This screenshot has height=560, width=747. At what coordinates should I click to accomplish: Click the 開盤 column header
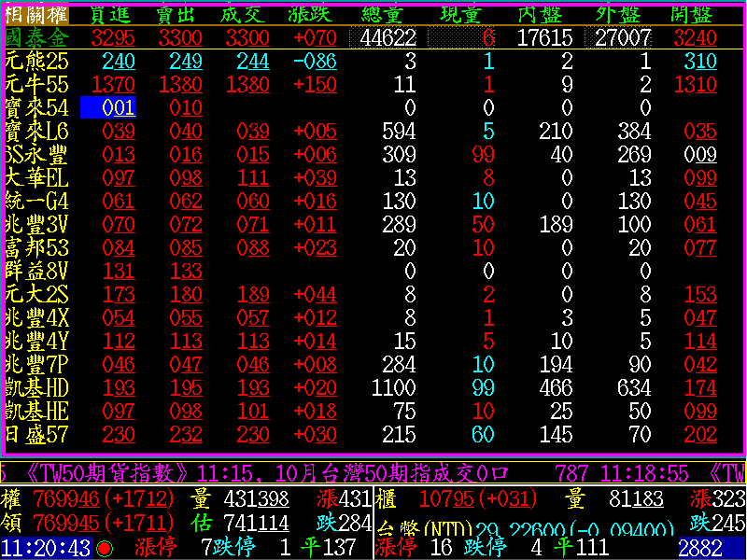693,15
